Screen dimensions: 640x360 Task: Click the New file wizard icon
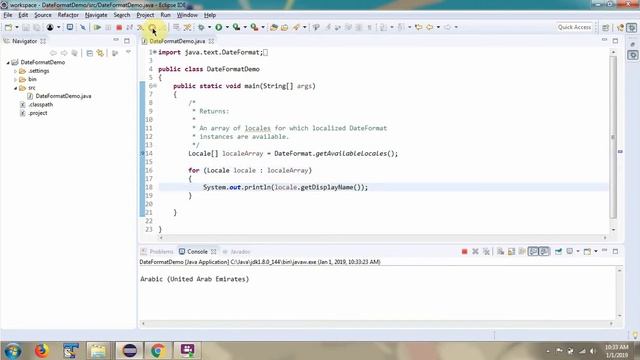(8, 27)
